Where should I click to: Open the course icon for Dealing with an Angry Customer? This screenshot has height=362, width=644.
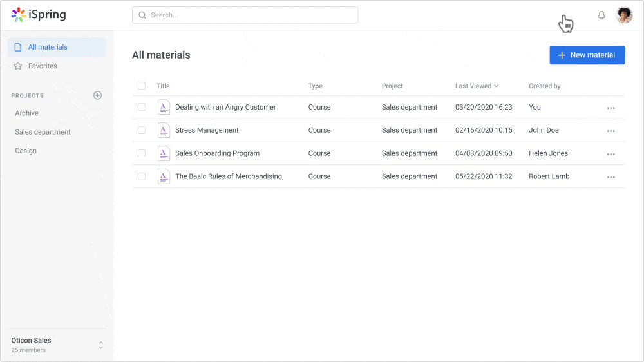164,107
